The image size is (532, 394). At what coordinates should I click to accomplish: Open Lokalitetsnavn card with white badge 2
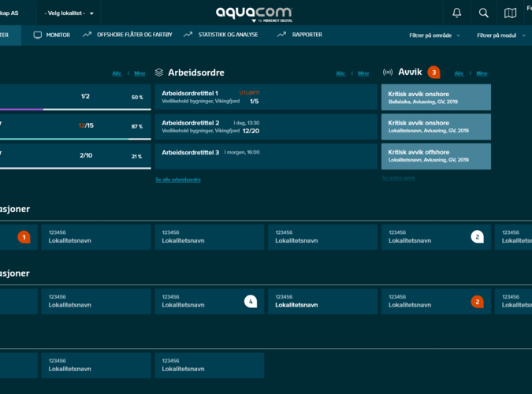(x=436, y=237)
